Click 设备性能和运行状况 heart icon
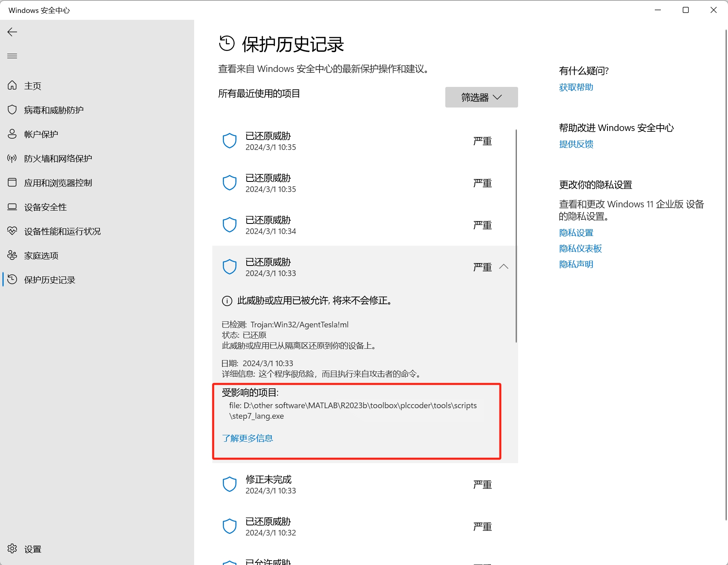The width and height of the screenshot is (728, 565). [x=12, y=231]
